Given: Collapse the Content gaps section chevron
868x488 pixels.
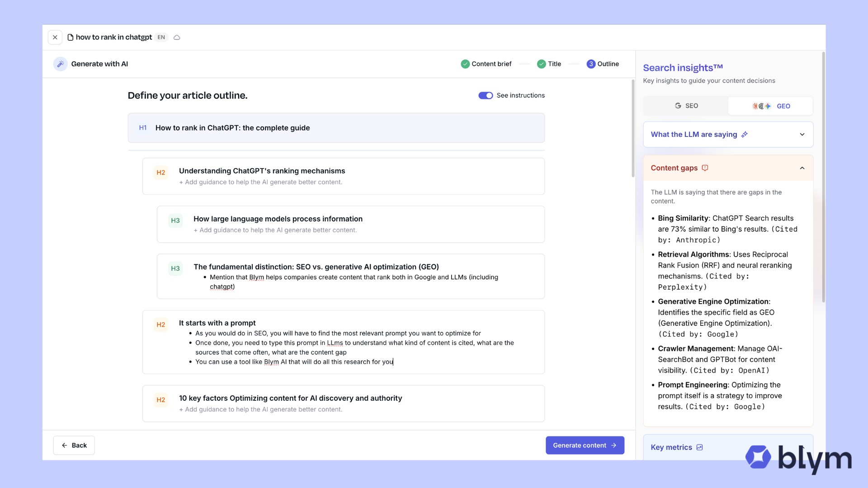Looking at the screenshot, I should (x=802, y=168).
